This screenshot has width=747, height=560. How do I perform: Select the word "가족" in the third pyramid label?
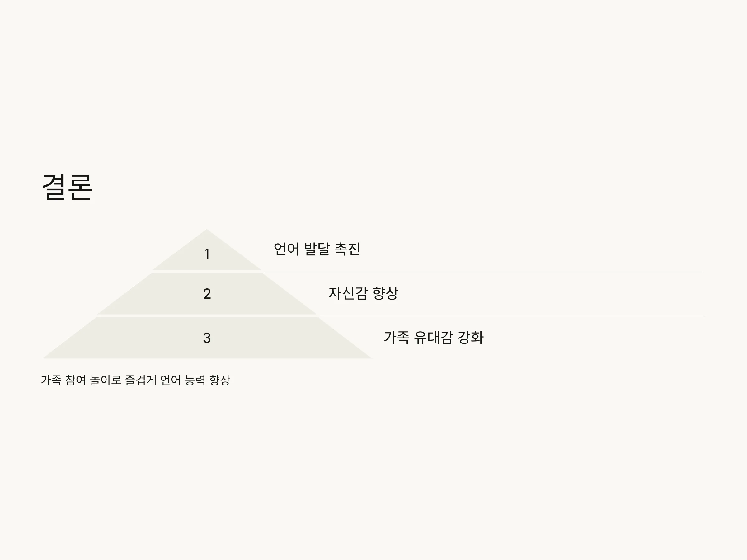click(397, 337)
